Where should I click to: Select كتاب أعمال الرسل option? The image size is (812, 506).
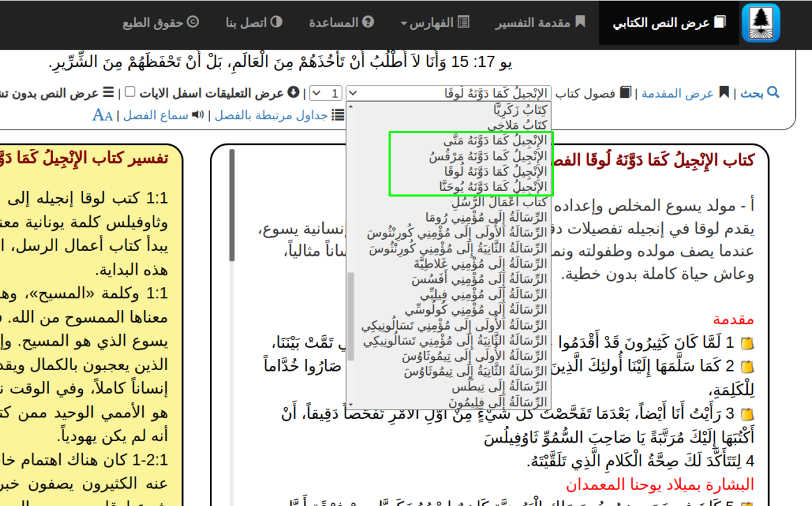pos(499,202)
